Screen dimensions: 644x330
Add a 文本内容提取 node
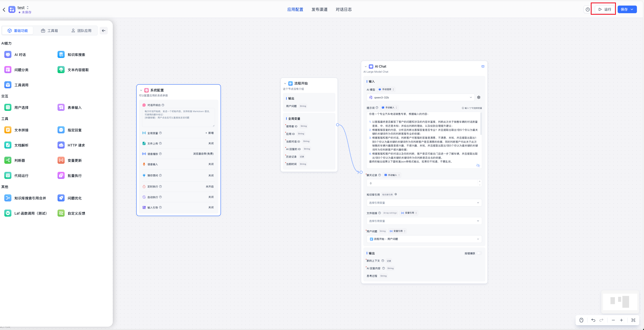[73, 70]
